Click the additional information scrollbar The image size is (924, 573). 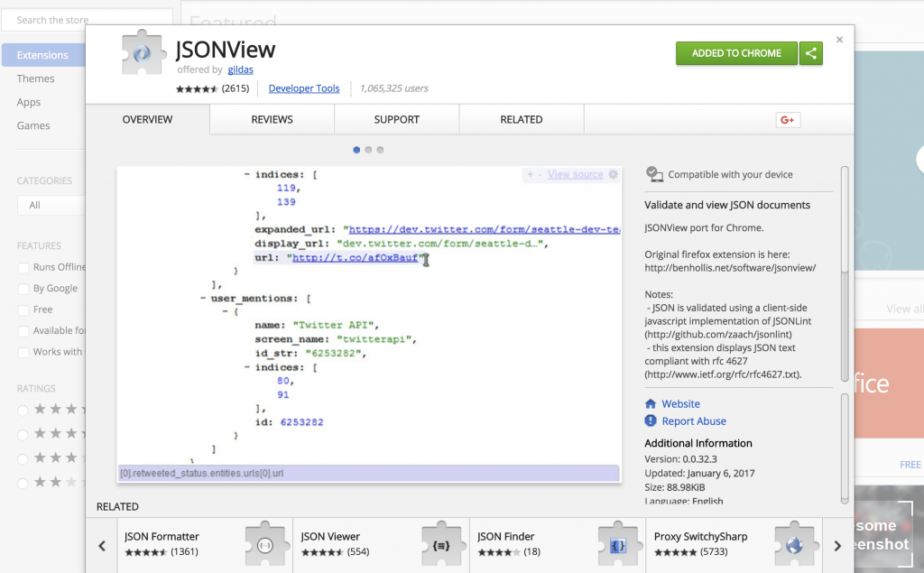[845, 448]
